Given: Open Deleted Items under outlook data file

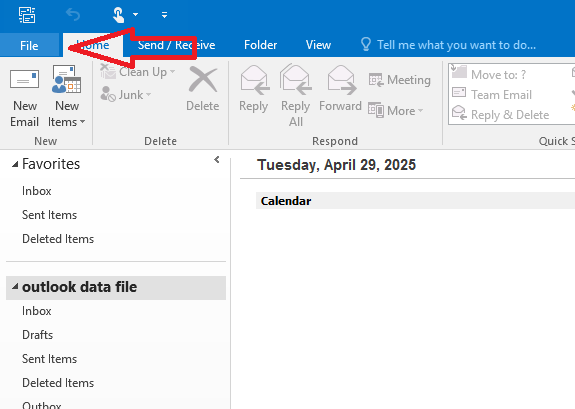Looking at the screenshot, I should tap(58, 383).
